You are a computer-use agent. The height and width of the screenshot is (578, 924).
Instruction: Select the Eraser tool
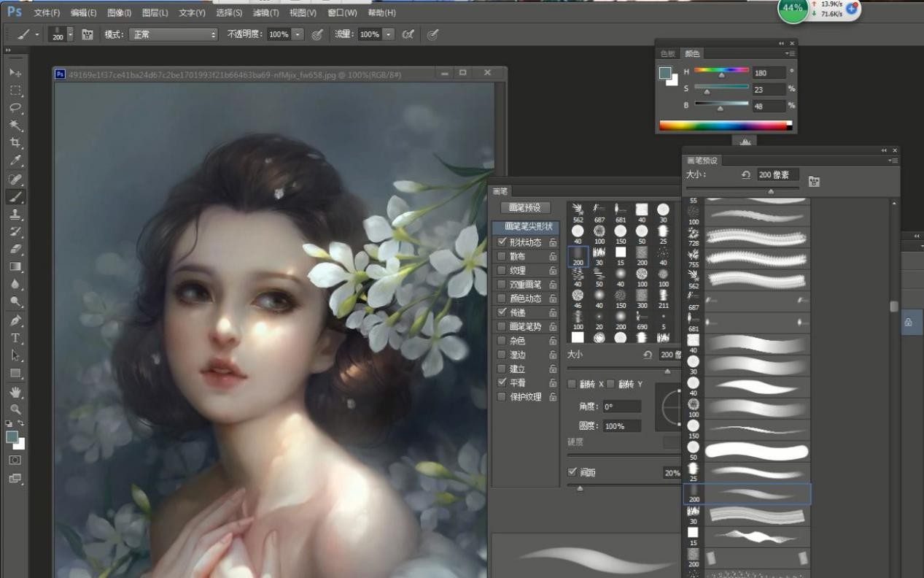[15, 250]
